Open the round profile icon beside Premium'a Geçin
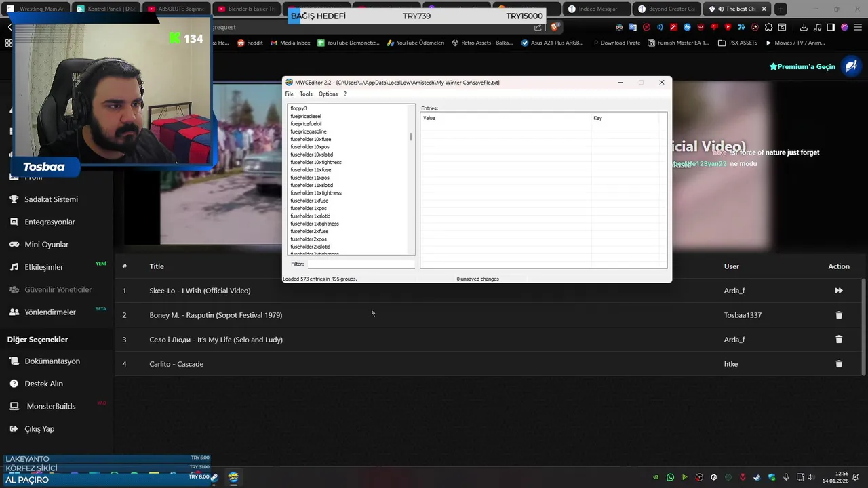This screenshot has width=868, height=488. click(x=850, y=66)
